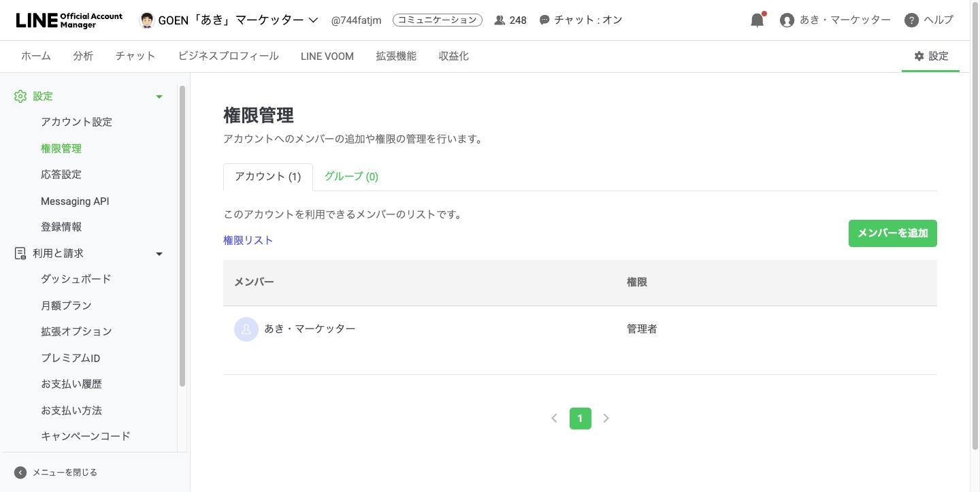Collapse the 設定 sidebar section
This screenshot has height=492, width=980.
coord(159,97)
